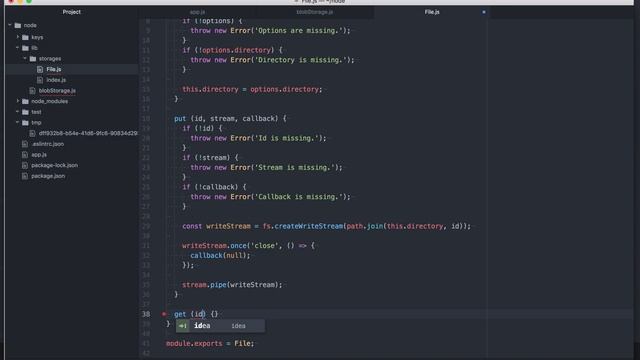Image resolution: width=640 pixels, height=360 pixels.
Task: Click the Project panel header
Action: 71,12
